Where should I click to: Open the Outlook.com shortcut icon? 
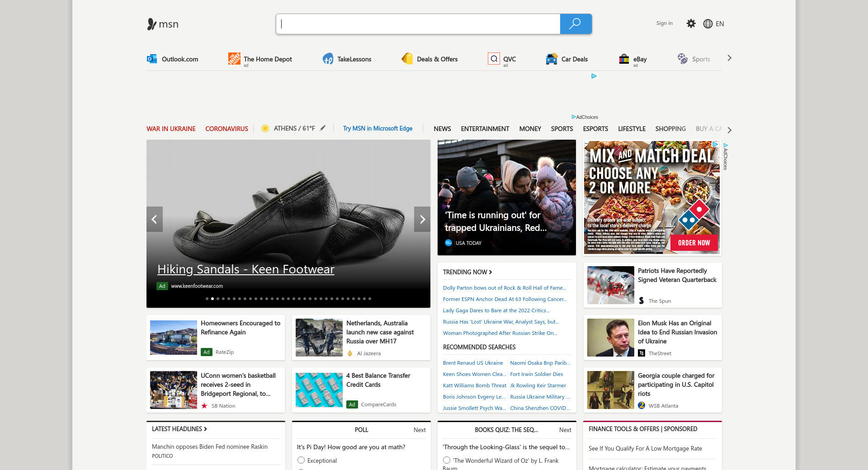coord(152,59)
